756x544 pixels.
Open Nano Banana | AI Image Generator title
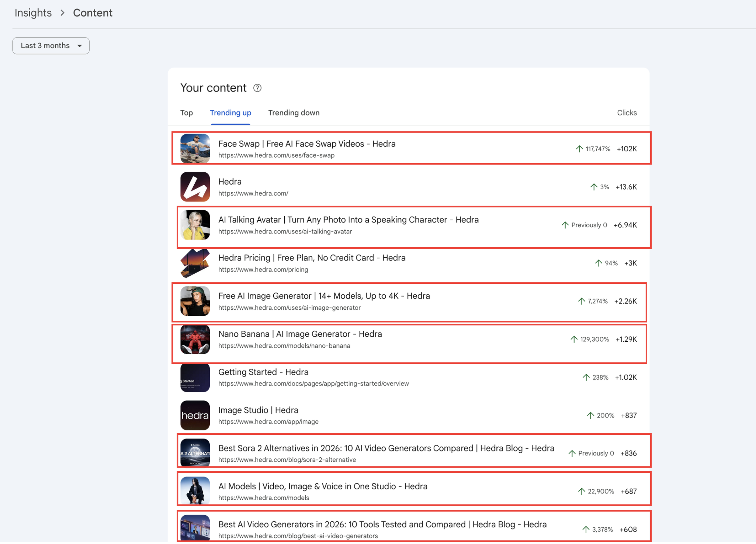click(x=300, y=334)
